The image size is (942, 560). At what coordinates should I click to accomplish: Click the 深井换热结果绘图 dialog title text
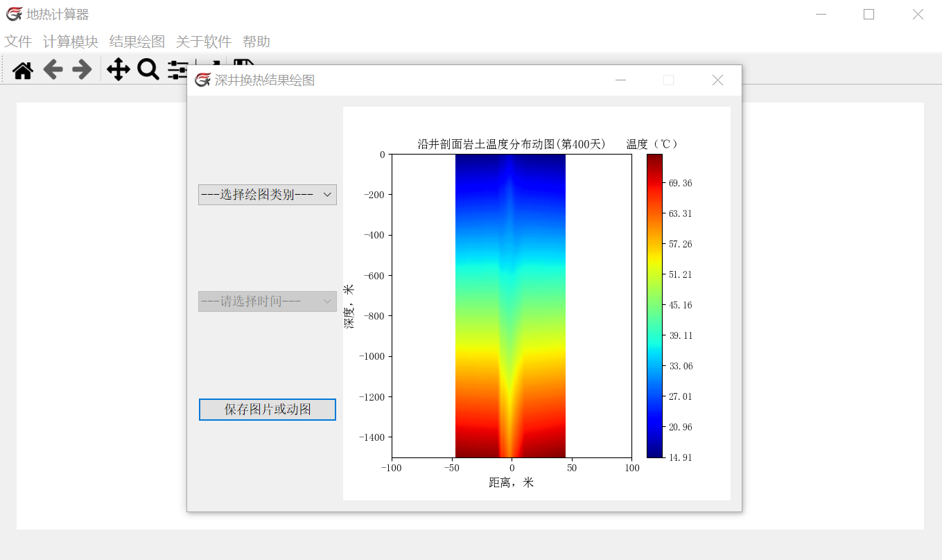point(265,80)
